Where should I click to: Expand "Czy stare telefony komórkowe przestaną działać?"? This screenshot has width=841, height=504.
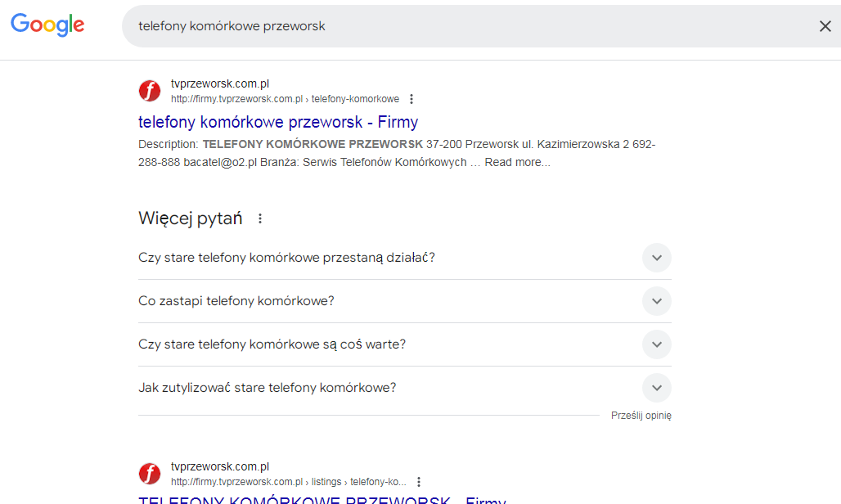656,258
